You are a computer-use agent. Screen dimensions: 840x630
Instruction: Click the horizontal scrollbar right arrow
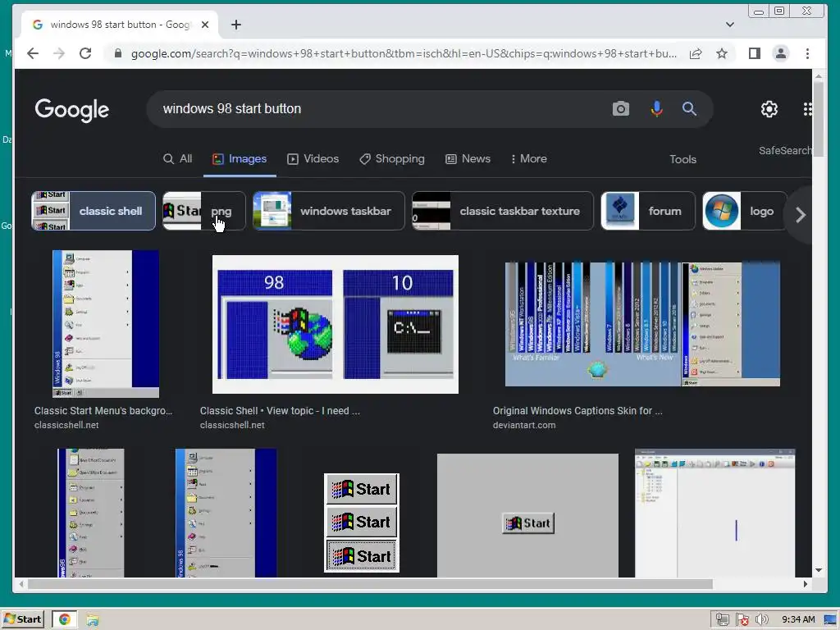[806, 584]
